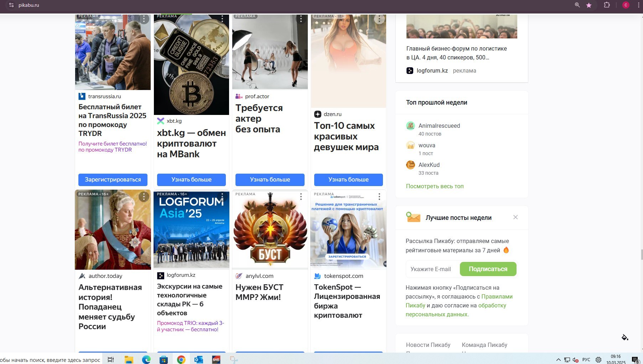
Task: Click the zoom magnifier icon in address bar
Action: 577,5
